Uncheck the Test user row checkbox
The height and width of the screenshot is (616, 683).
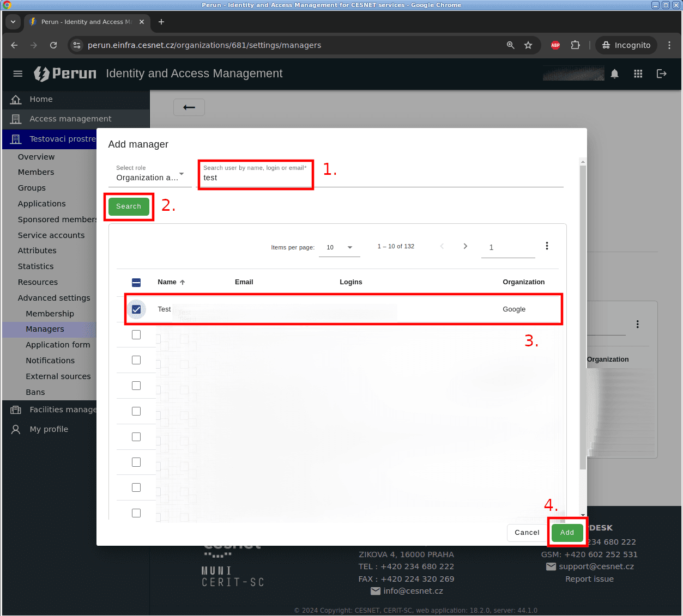pyautogui.click(x=136, y=309)
